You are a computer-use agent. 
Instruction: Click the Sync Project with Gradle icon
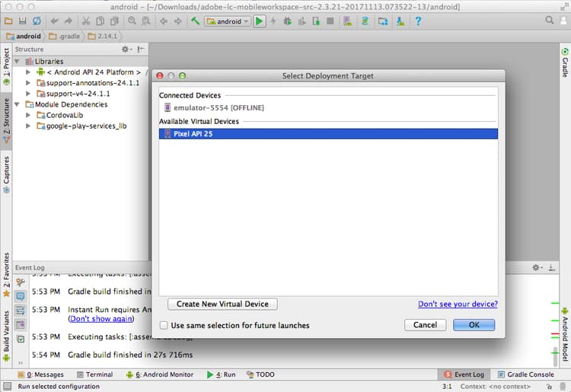point(365,21)
